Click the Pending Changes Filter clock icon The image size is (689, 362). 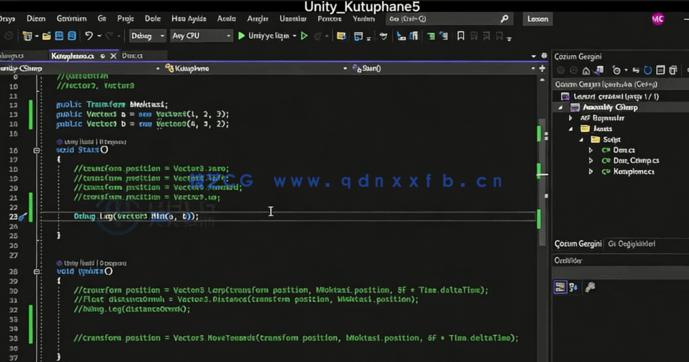616,70
